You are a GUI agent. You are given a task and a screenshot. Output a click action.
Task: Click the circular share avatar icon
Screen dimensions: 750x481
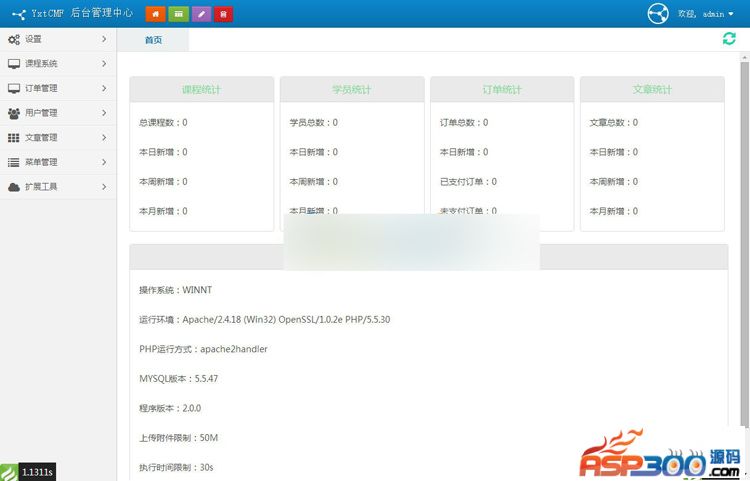658,13
